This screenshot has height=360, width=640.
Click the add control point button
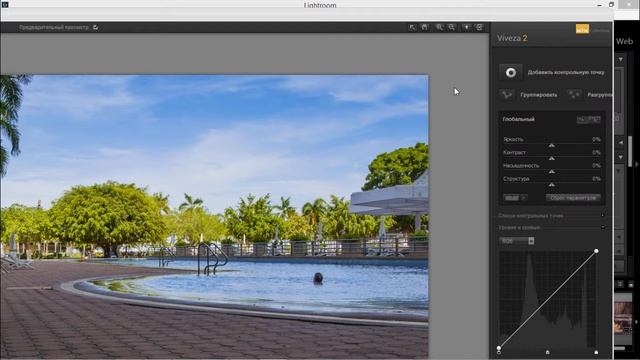tap(511, 73)
